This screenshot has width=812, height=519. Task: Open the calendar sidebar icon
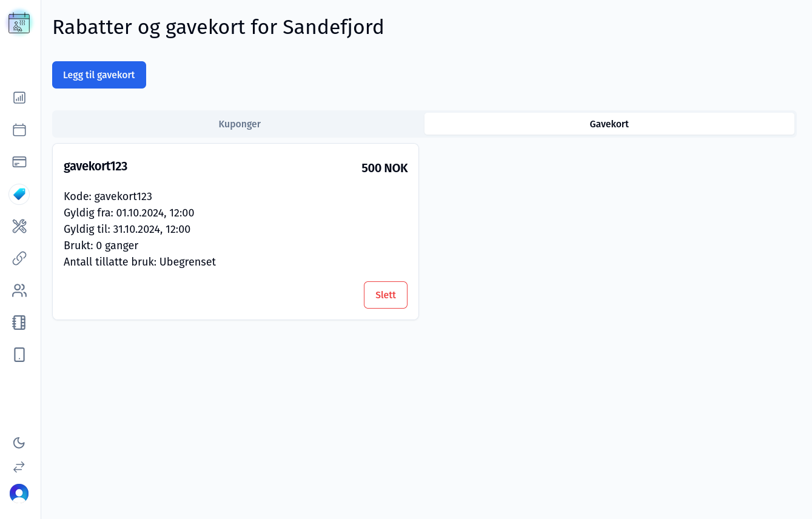[x=19, y=130]
